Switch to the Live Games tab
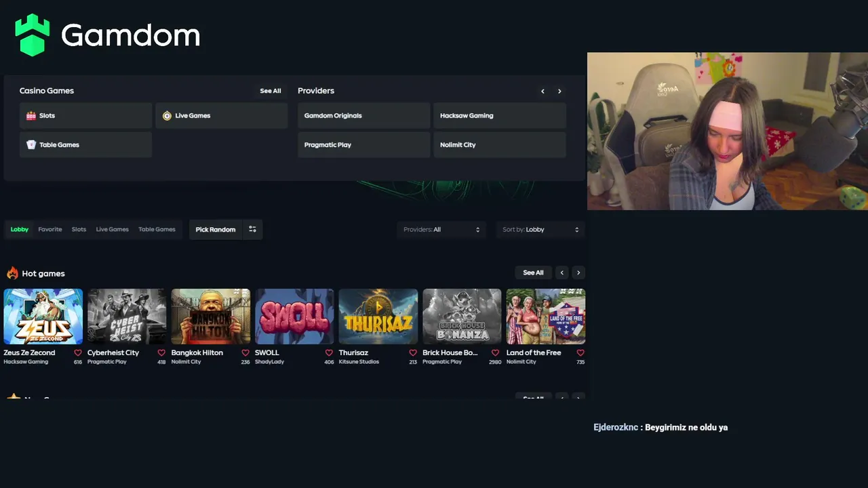The height and width of the screenshot is (488, 868). [x=113, y=230]
